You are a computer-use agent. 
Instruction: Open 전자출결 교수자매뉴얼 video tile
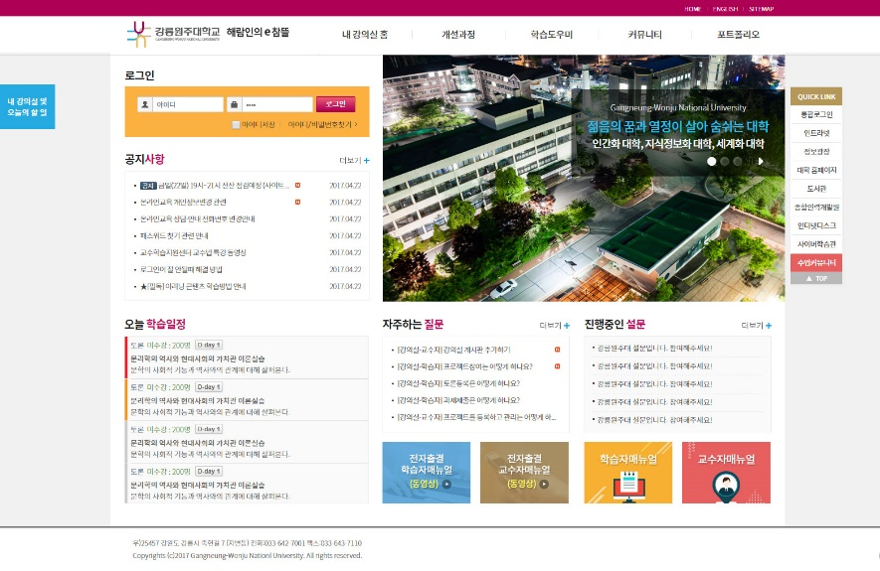[524, 472]
